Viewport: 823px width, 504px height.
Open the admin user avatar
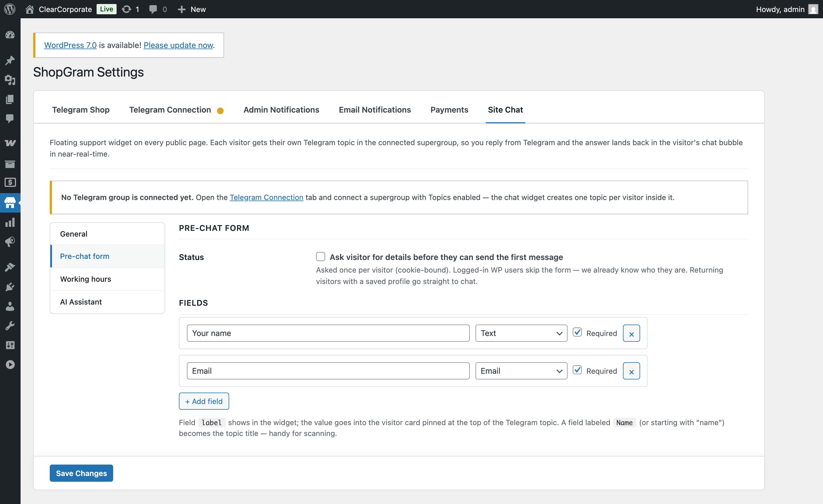(813, 9)
